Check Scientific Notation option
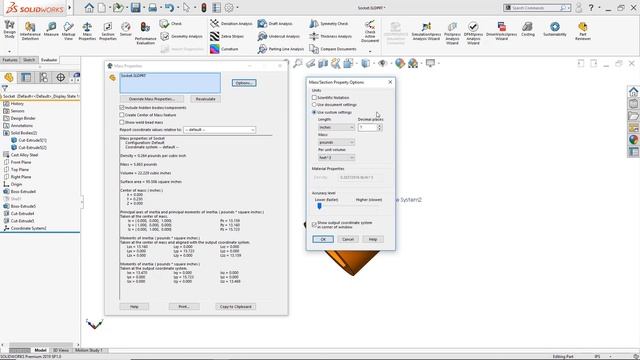Viewport: 640px width, 360px height. (314, 98)
